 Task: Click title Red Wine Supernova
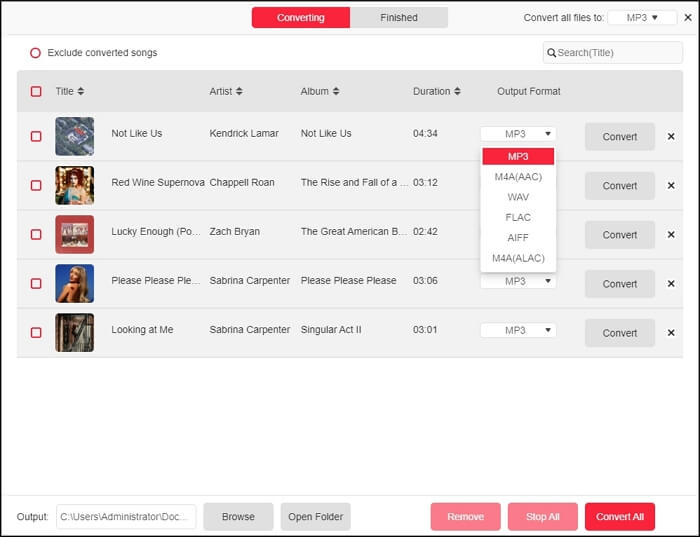point(158,183)
